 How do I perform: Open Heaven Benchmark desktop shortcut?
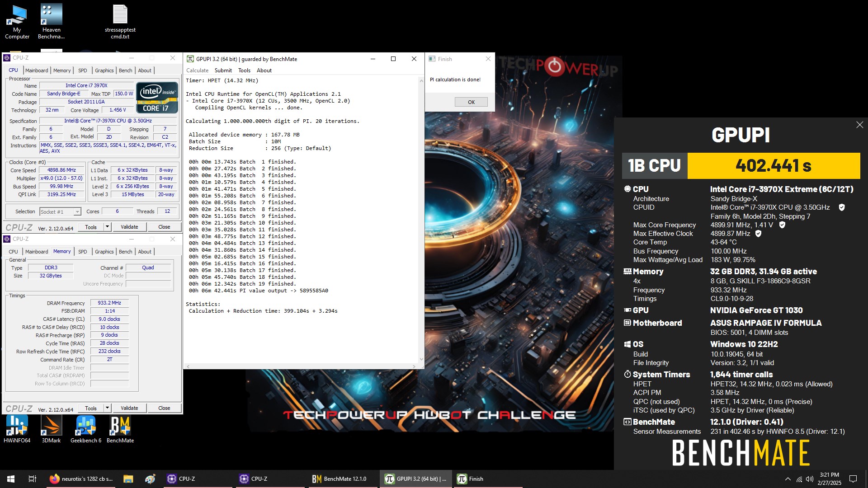pyautogui.click(x=51, y=21)
